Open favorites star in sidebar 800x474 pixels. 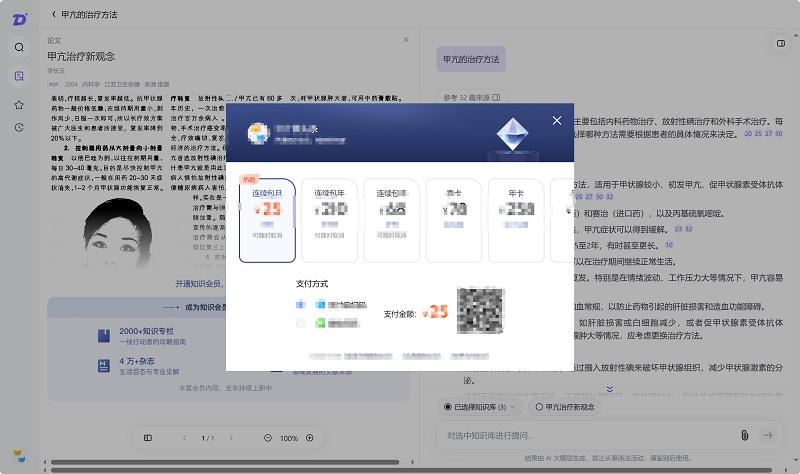pyautogui.click(x=19, y=105)
